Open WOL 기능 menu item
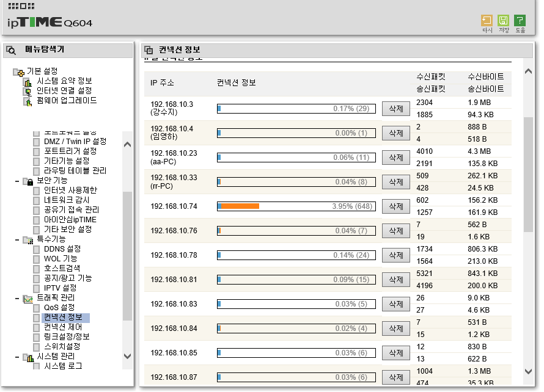This screenshot has height=392, width=544. pos(61,258)
